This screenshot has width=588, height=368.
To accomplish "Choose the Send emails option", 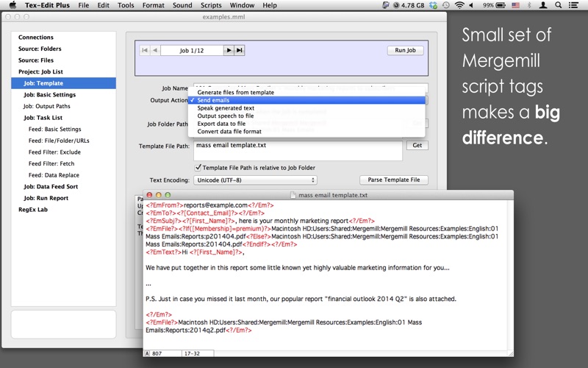I will tap(306, 100).
